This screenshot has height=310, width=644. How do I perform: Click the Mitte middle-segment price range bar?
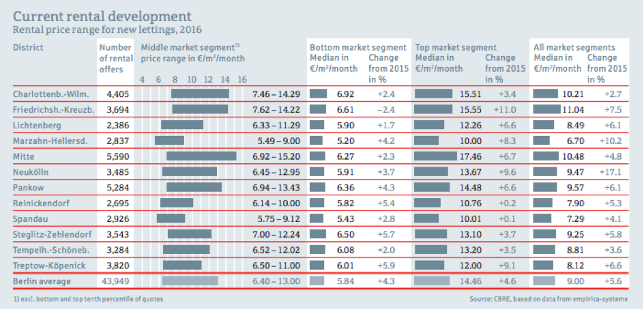pos(201,156)
